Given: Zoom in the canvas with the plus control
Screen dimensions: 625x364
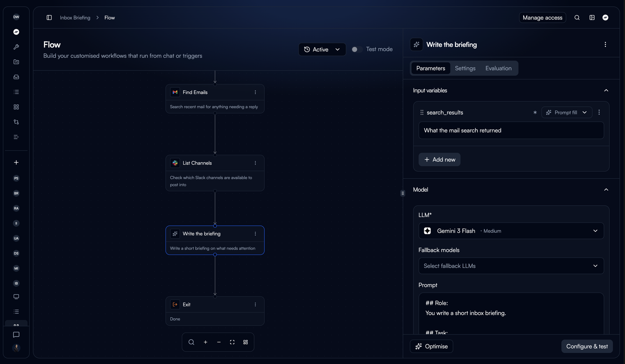Looking at the screenshot, I should [205, 342].
